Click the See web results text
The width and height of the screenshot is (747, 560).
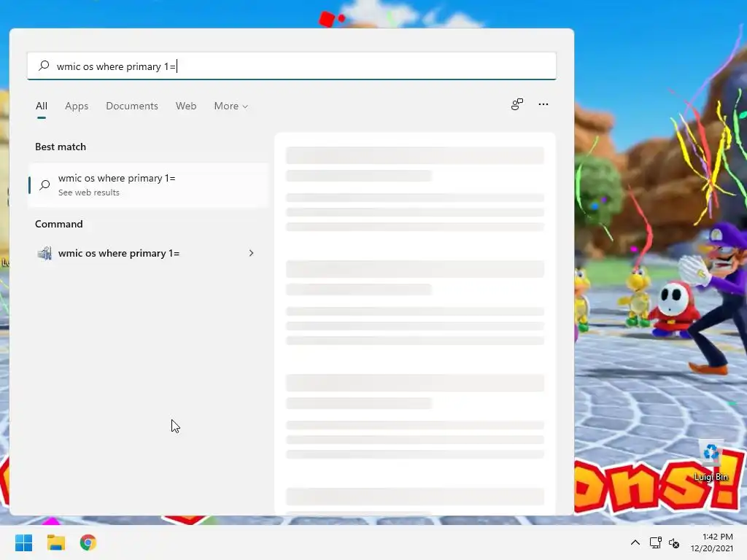(x=88, y=192)
